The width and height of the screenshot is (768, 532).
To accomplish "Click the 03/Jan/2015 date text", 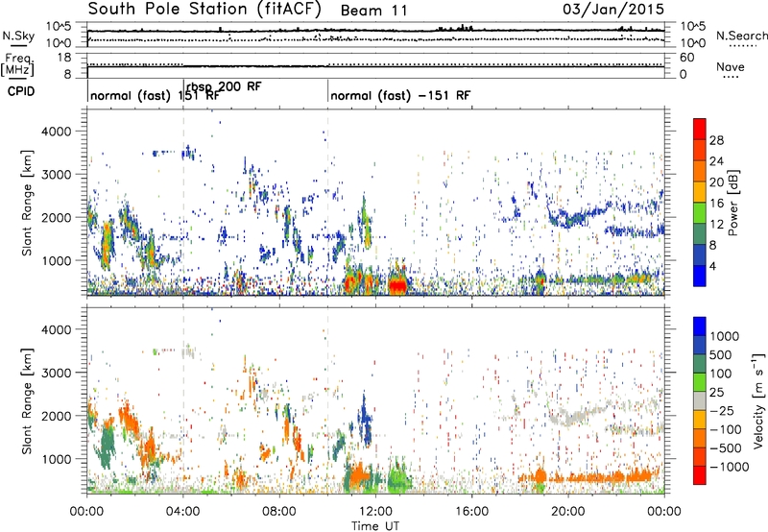I will (x=613, y=10).
